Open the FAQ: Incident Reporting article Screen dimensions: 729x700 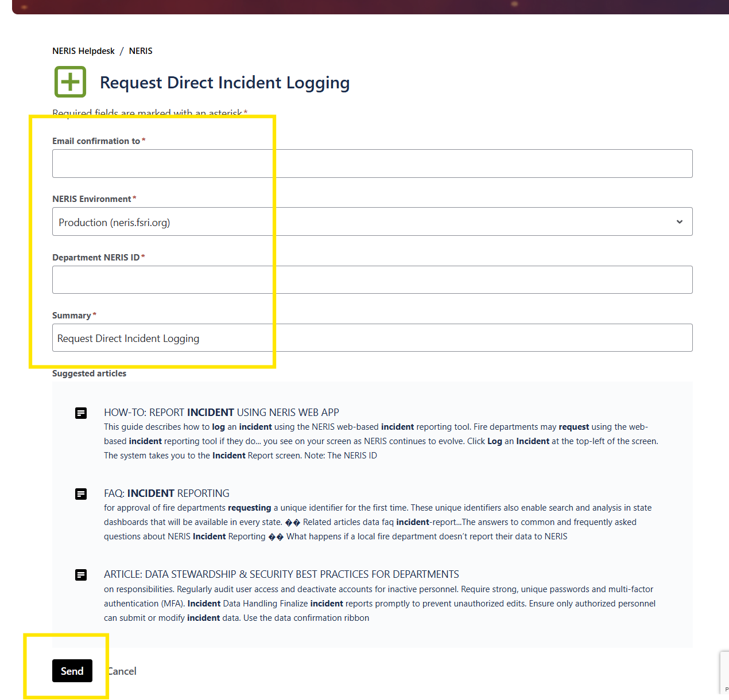pos(166,493)
